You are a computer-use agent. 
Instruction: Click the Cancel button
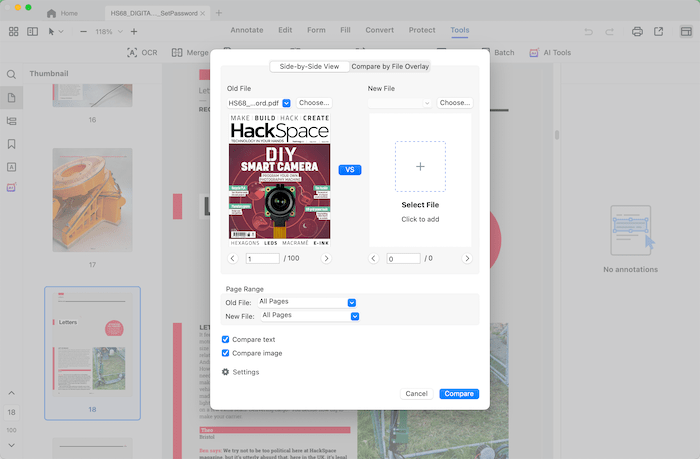click(416, 394)
